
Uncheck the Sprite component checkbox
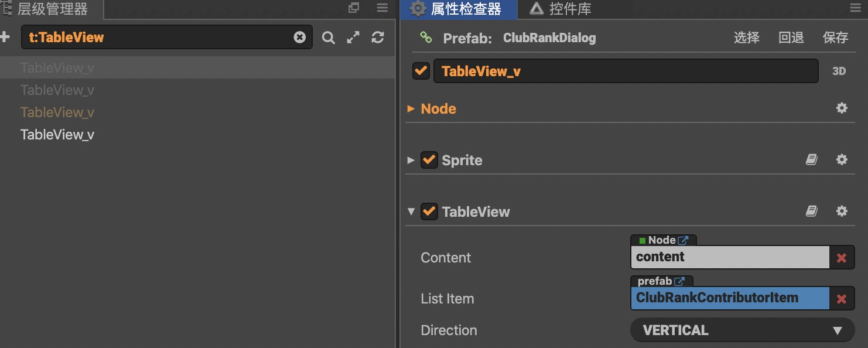[429, 160]
